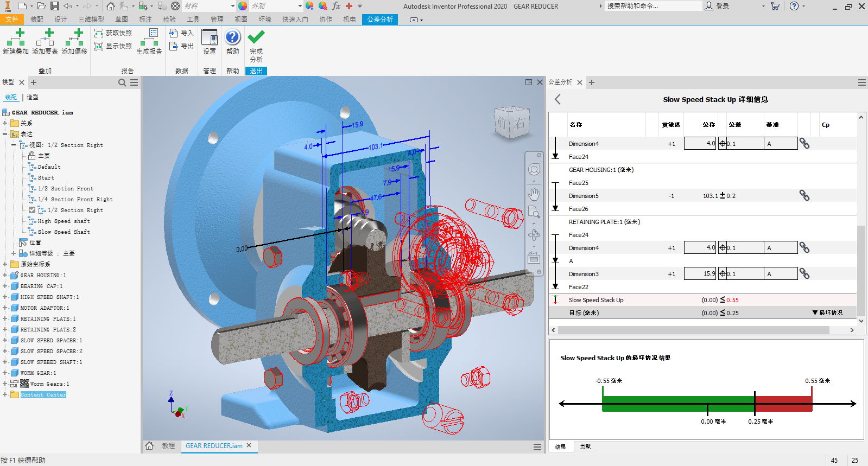Click the Generate Report (生成报告) icon
The width and height of the screenshot is (868, 466).
click(x=149, y=37)
